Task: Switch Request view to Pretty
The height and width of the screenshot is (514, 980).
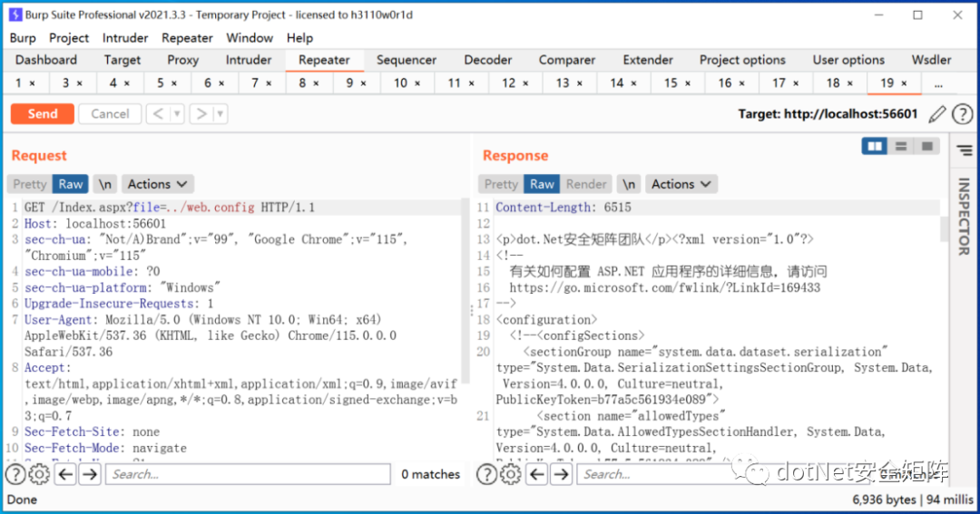Action: click(x=29, y=184)
